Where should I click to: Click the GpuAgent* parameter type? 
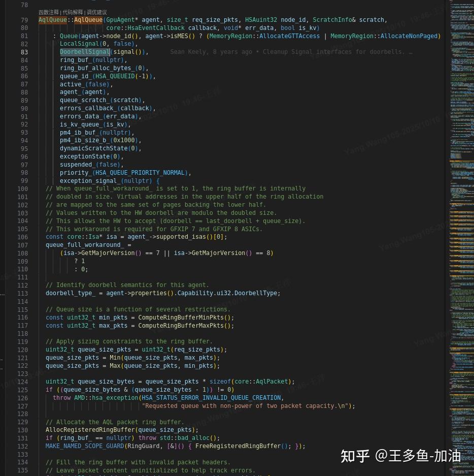(122, 20)
